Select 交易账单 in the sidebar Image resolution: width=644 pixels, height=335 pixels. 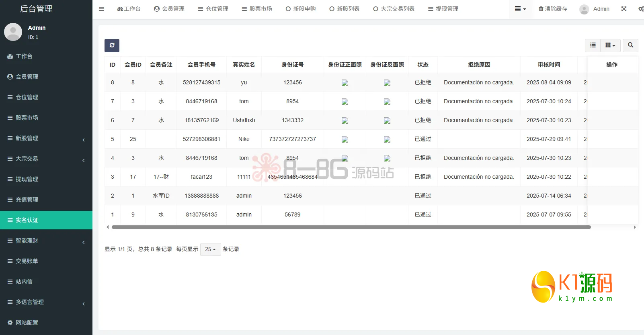point(46,261)
